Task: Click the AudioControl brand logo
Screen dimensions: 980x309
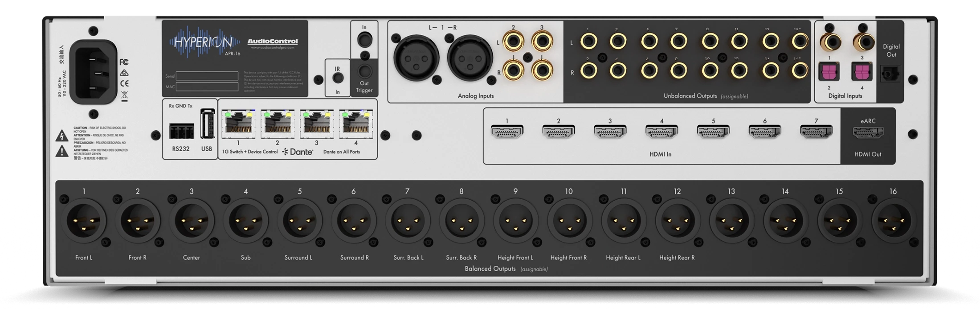Action: [x=273, y=41]
